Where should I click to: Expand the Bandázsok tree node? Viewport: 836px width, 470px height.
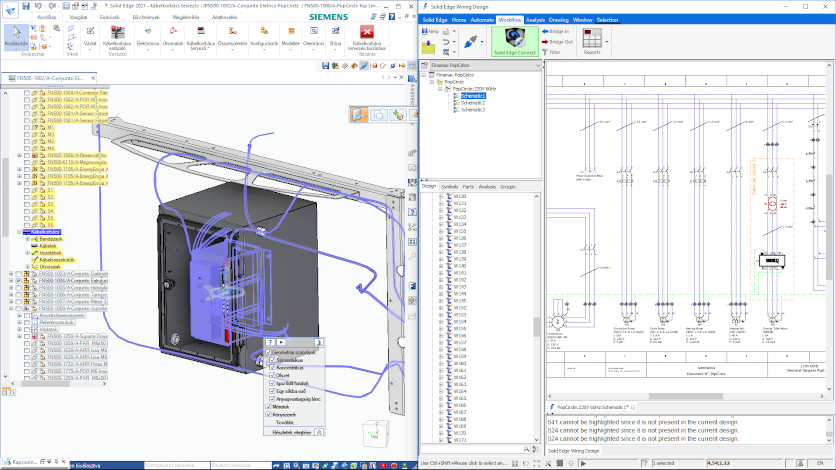pos(28,239)
